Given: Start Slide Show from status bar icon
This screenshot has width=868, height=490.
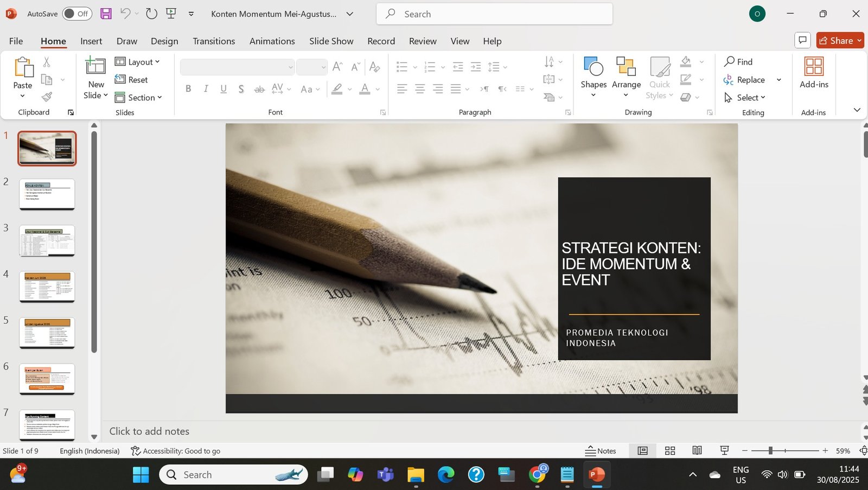Looking at the screenshot, I should point(724,450).
